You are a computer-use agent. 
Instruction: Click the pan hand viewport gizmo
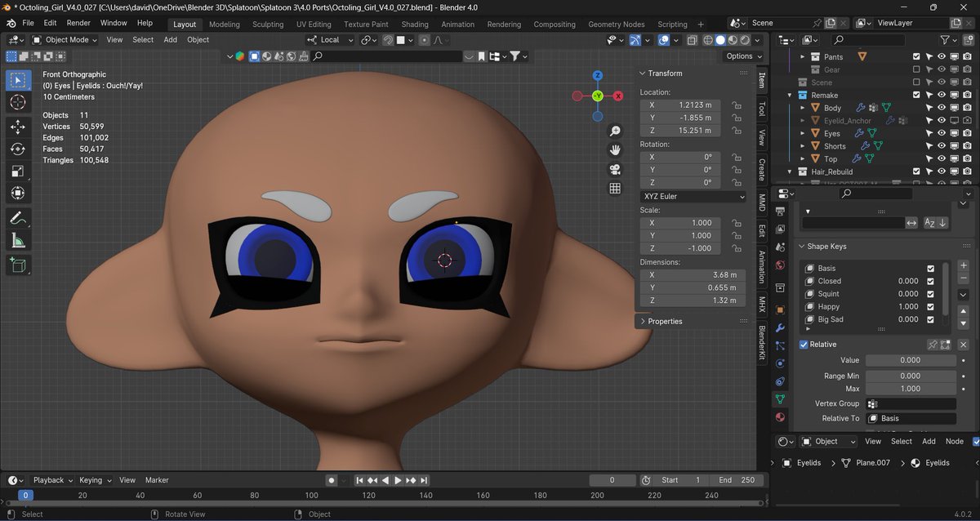click(x=615, y=150)
